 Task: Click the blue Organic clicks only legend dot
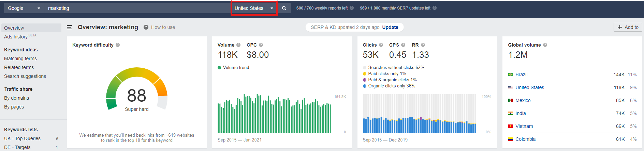pyautogui.click(x=365, y=86)
